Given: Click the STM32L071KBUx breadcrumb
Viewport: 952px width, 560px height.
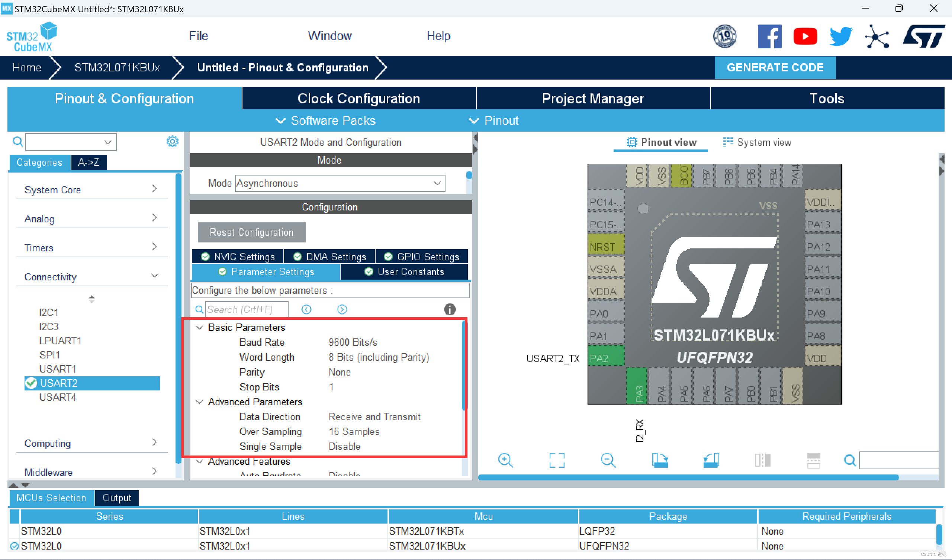Looking at the screenshot, I should coord(117,67).
